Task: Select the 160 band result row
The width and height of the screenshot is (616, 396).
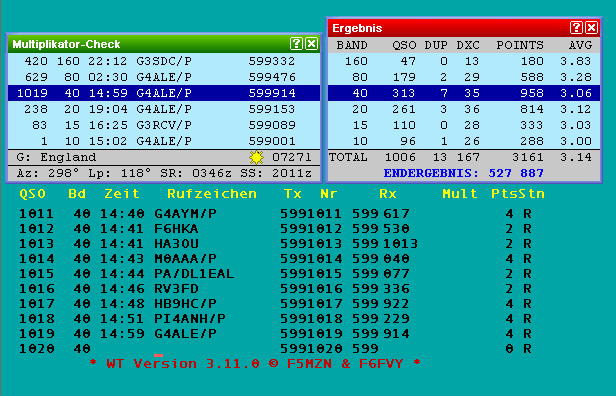Action: 464,61
